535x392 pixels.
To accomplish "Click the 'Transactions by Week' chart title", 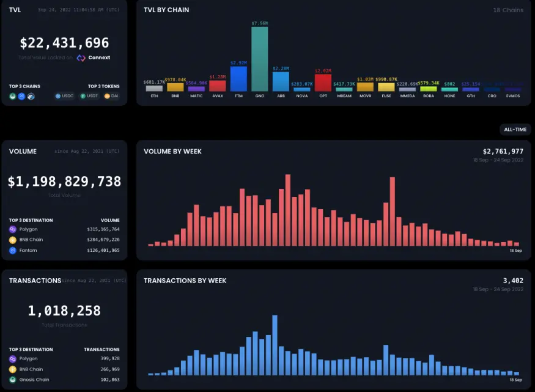I will (185, 281).
